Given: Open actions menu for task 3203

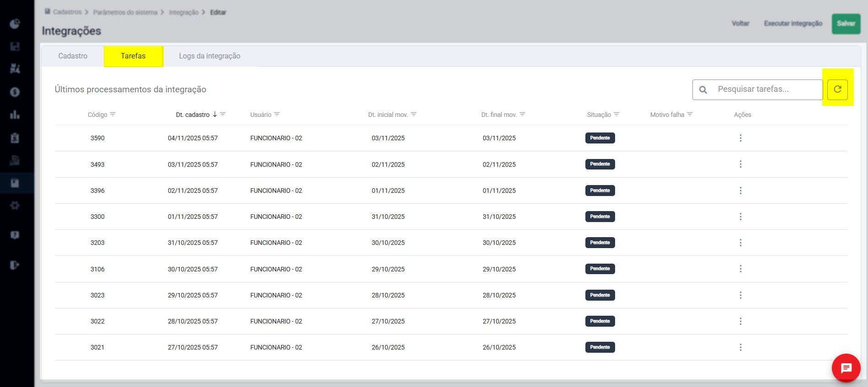Looking at the screenshot, I should click(x=740, y=243).
